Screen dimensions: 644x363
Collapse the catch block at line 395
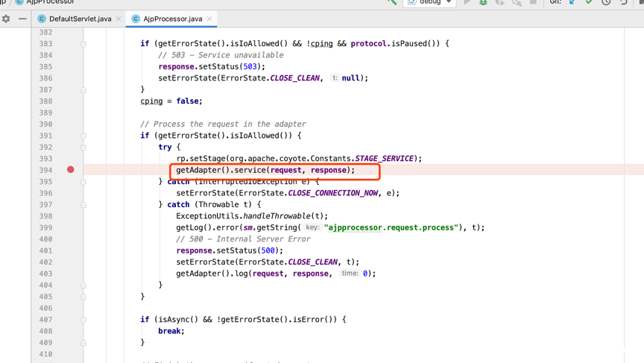(83, 182)
